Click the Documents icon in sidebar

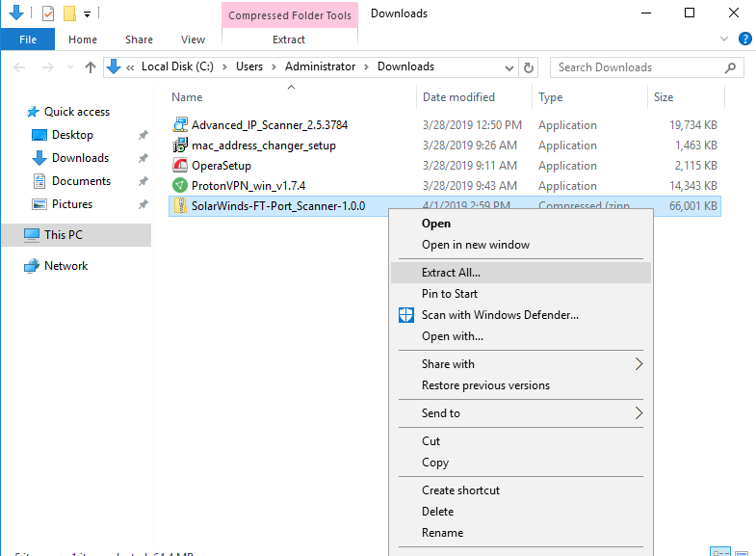[x=39, y=181]
